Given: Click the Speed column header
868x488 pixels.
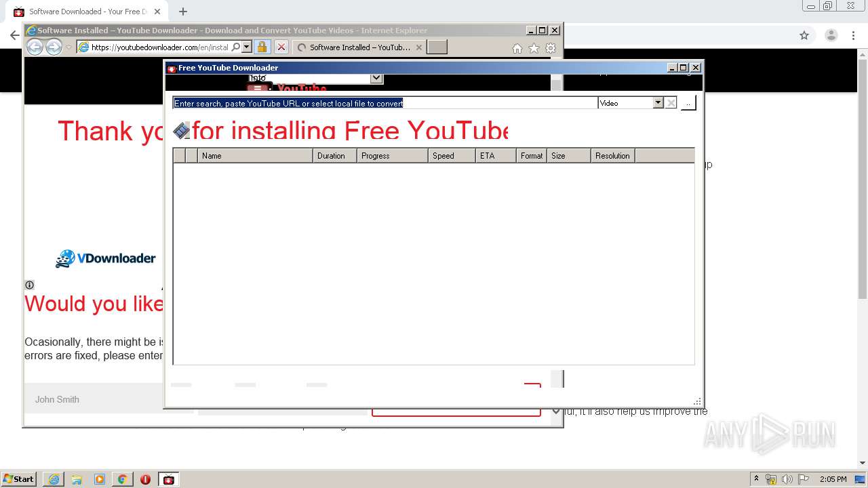Looking at the screenshot, I should click(x=452, y=156).
